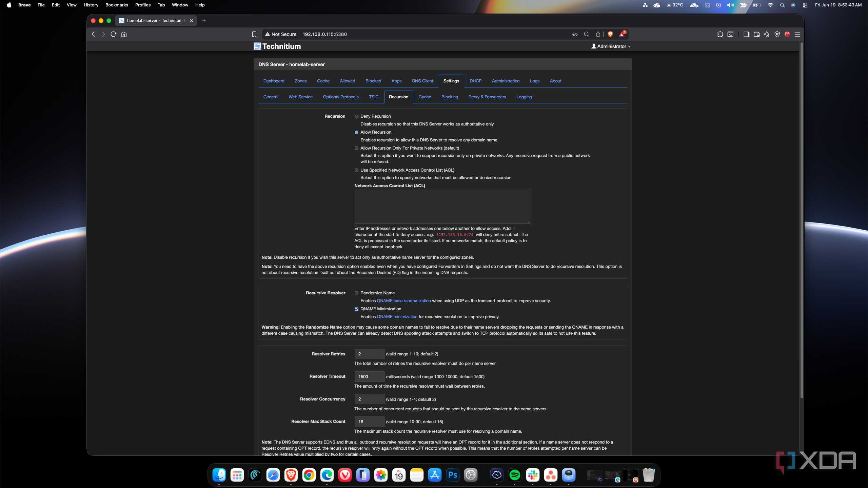Viewport: 868px width, 488px height.
Task: Open the Profiles menu in the menu bar
Action: tap(143, 5)
